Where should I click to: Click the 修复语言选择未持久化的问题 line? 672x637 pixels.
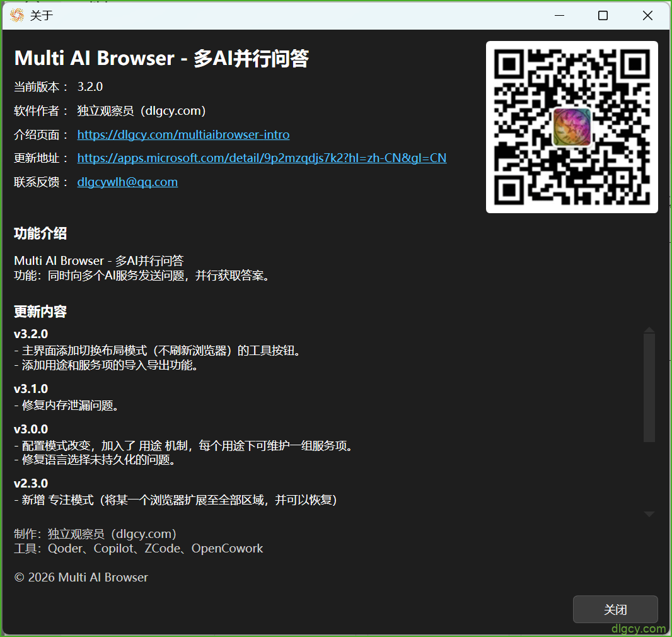coord(95,460)
